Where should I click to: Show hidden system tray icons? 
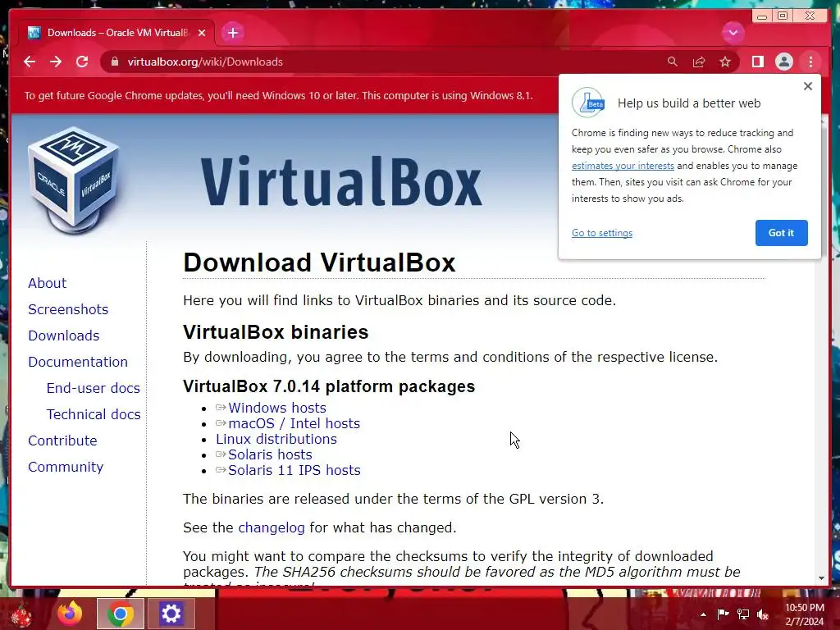[703, 614]
